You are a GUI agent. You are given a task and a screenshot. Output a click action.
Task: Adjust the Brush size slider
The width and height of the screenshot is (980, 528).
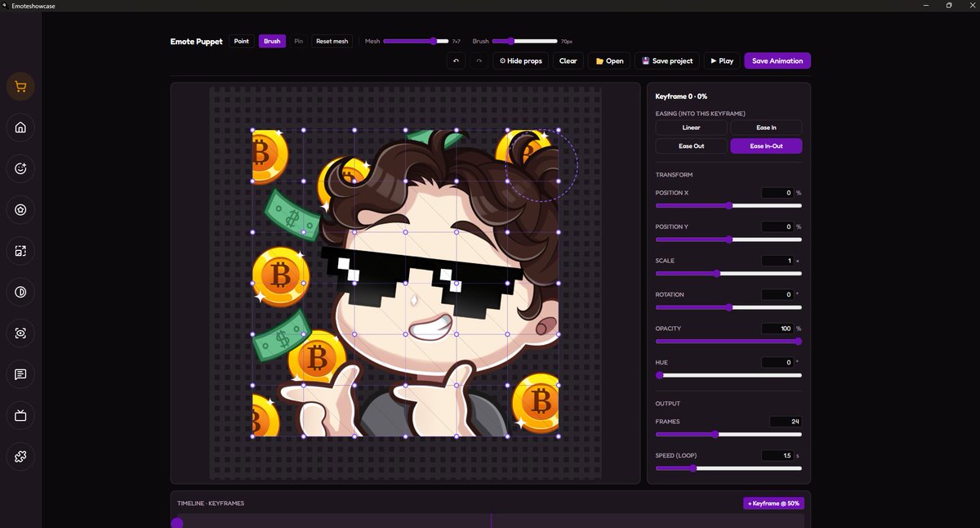(525, 41)
